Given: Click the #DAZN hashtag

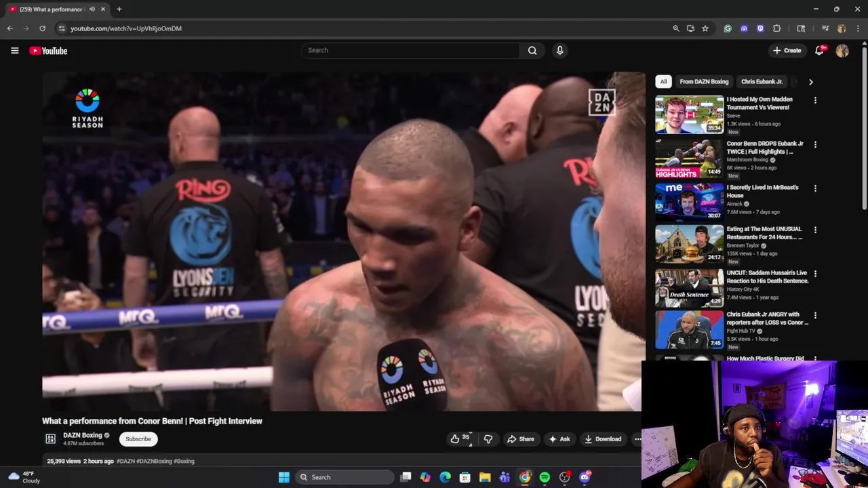Looking at the screenshot, I should (x=125, y=461).
